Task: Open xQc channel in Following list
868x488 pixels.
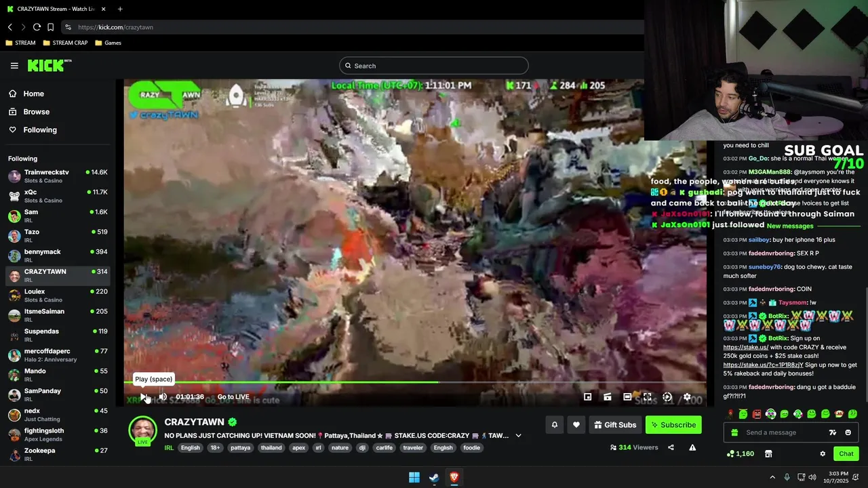Action: coord(58,196)
